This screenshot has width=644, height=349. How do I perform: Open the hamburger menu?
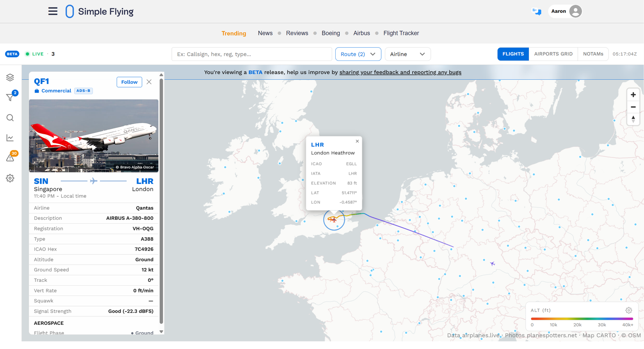click(x=53, y=11)
